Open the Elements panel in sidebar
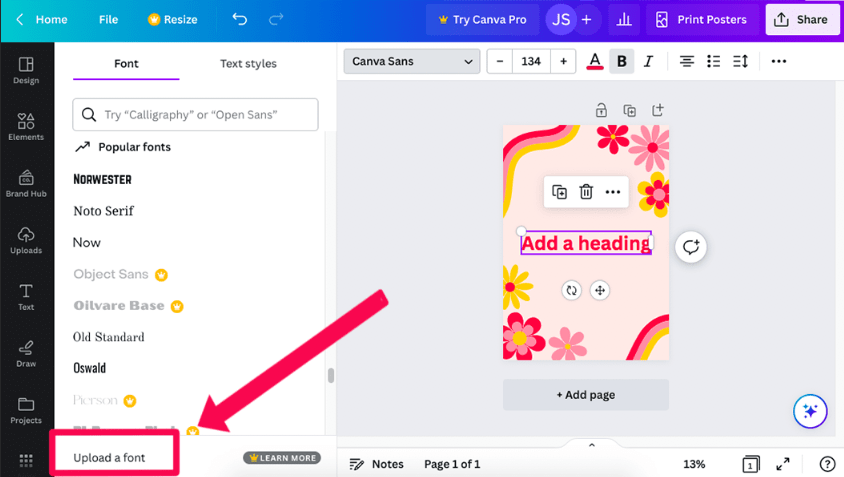844x477 pixels. pos(26,125)
